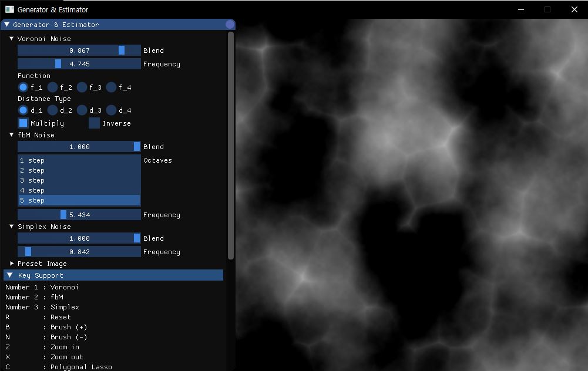This screenshot has height=371, width=588.
Task: Click the Octaves label
Action: [x=157, y=160]
